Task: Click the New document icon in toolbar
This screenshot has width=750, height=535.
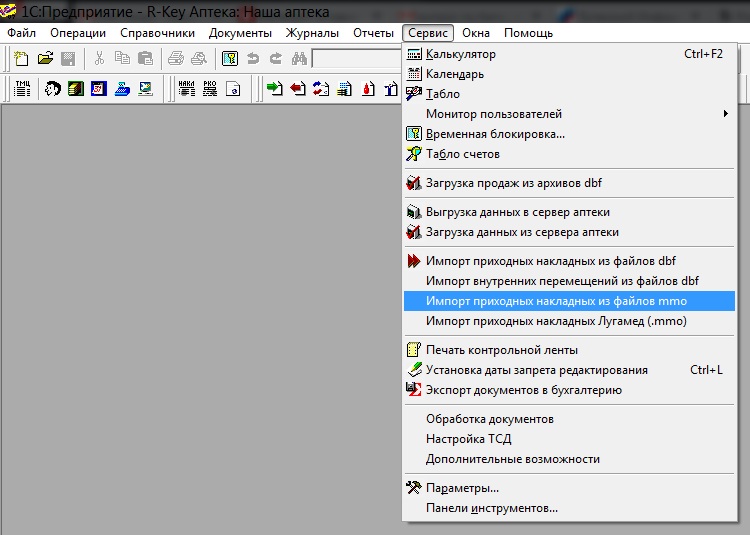Action: (x=21, y=59)
